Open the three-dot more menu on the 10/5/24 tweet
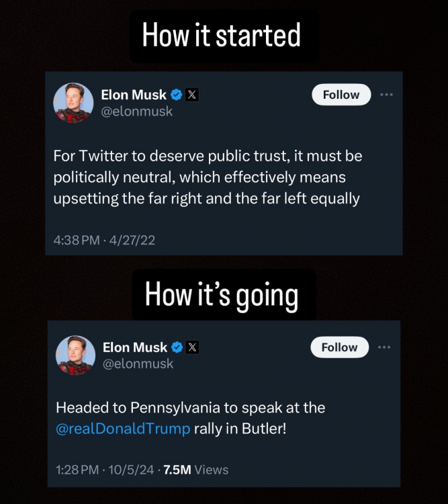This screenshot has width=448, height=504. tap(384, 347)
